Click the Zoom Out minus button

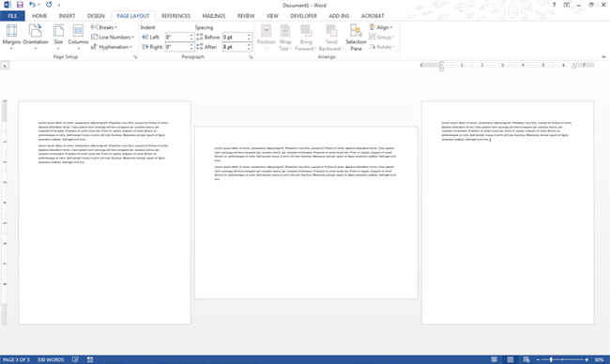coord(538,359)
